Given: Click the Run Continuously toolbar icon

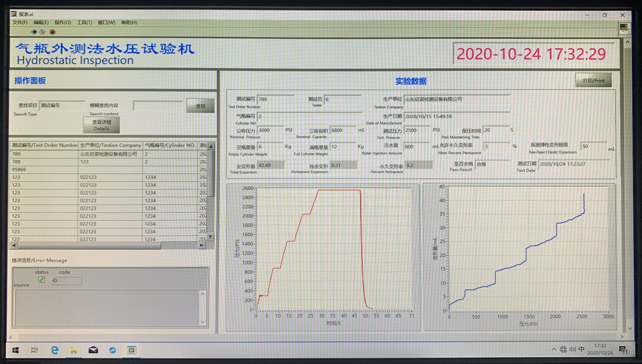Looking at the screenshot, I should tap(42, 32).
